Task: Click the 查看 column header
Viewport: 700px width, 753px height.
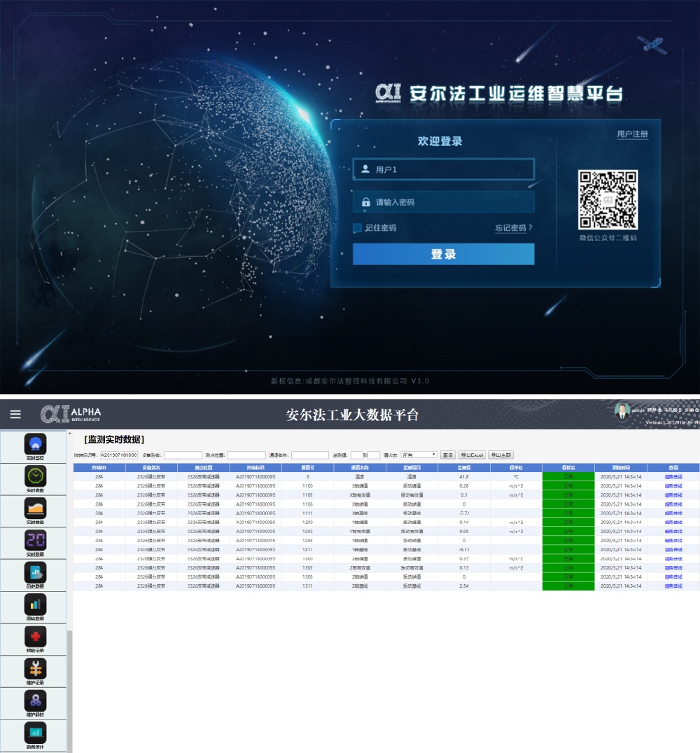Action: pos(673,467)
